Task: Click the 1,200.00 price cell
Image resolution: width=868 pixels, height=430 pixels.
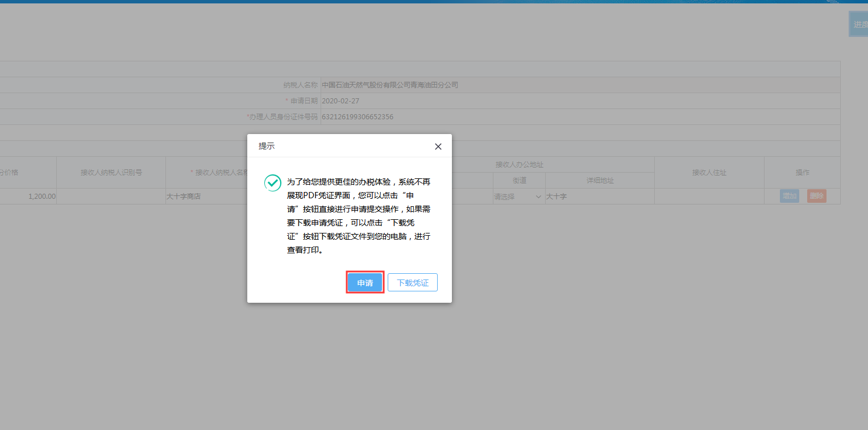Action: pos(28,197)
